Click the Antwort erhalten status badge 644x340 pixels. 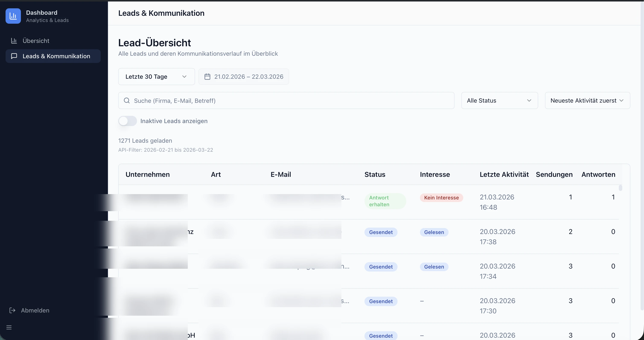[385, 201]
